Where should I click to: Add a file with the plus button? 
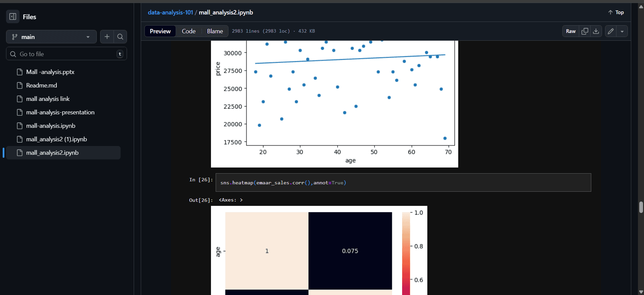(107, 37)
